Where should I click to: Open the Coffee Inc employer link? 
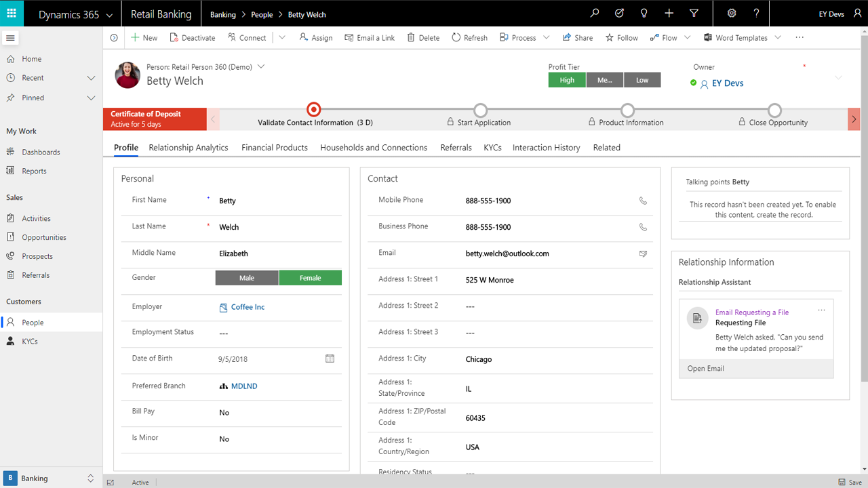[x=248, y=307]
